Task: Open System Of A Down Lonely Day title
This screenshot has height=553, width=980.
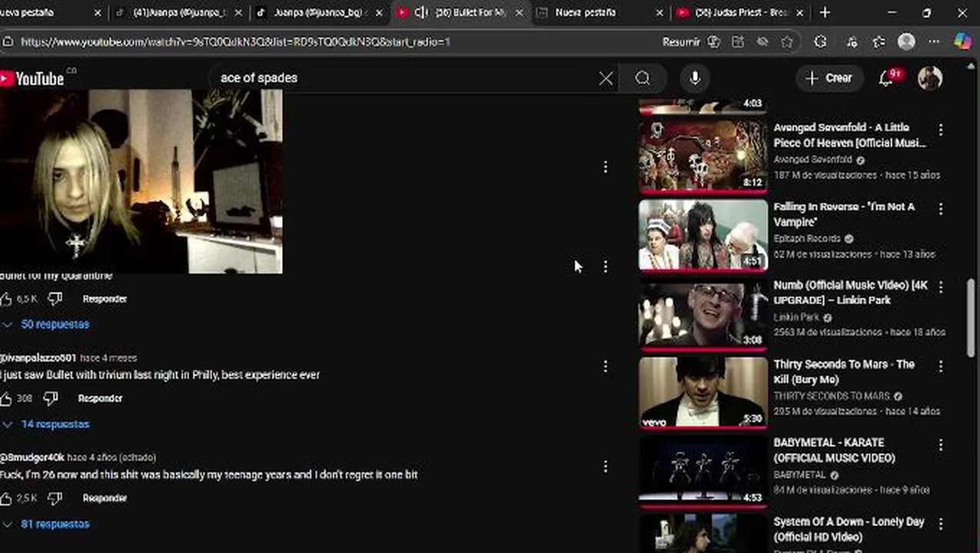Action: 849,529
